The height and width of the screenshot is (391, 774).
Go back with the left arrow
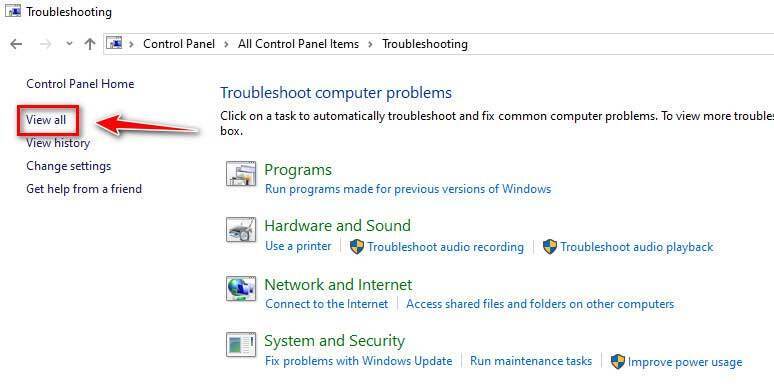click(16, 44)
